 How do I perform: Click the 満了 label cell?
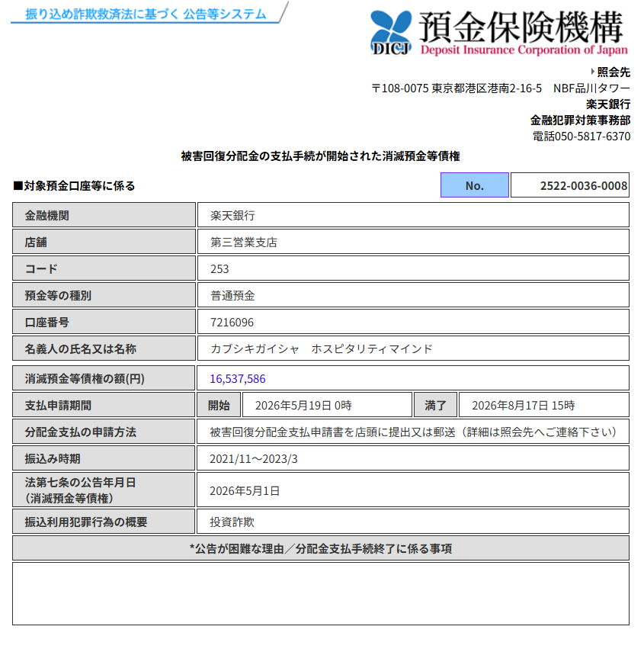(435, 405)
